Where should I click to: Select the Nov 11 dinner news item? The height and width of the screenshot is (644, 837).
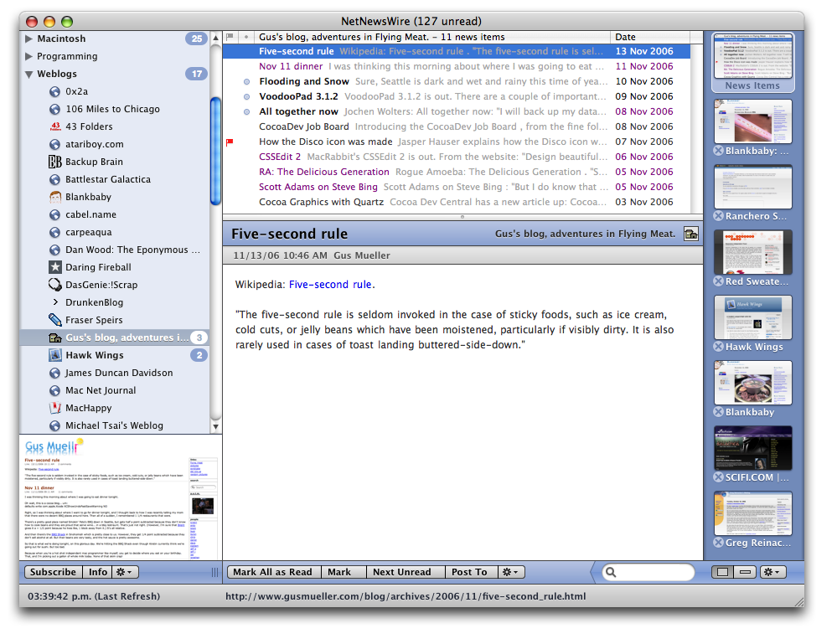(456, 67)
